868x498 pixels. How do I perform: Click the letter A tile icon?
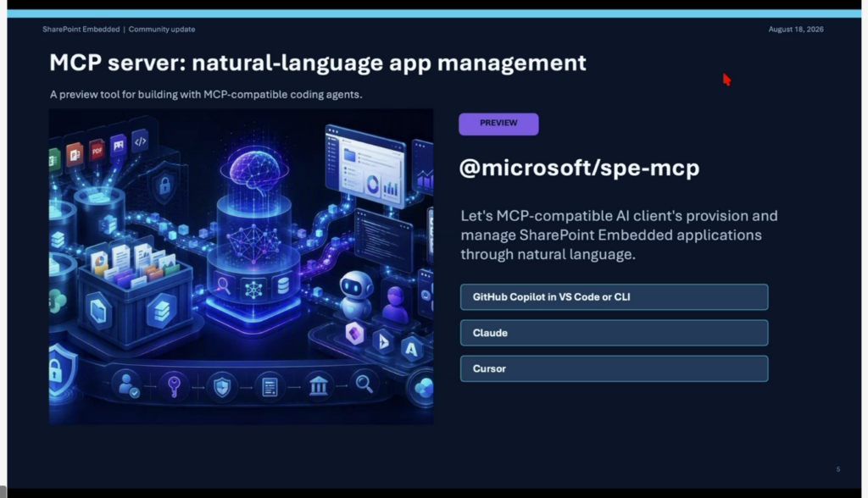coord(411,349)
